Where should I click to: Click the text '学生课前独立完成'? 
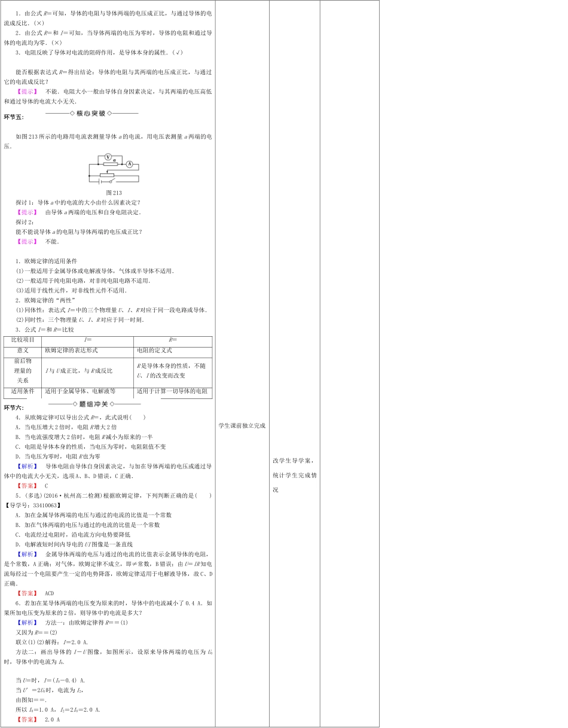coord(242,426)
